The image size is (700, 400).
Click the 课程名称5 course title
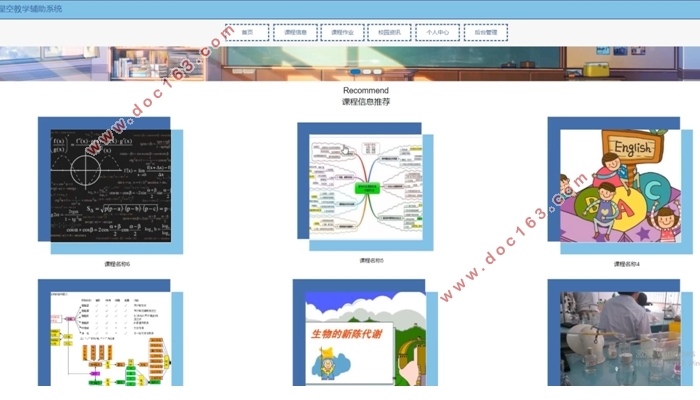tap(371, 260)
